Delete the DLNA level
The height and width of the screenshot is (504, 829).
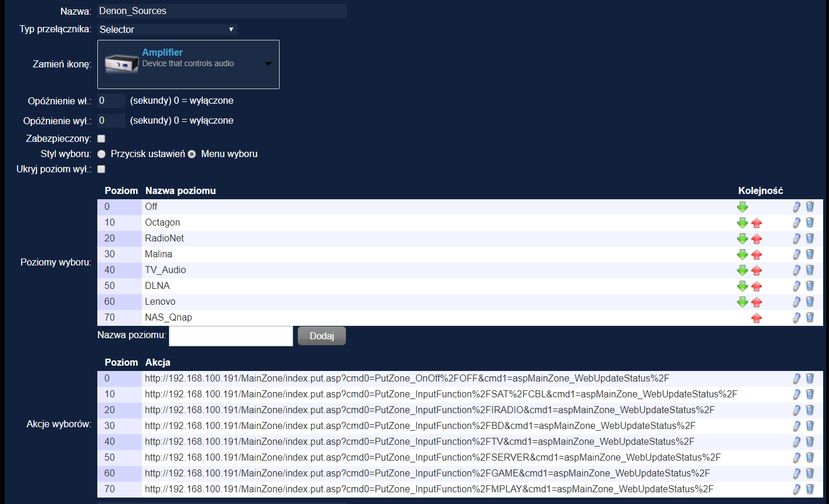point(810,286)
